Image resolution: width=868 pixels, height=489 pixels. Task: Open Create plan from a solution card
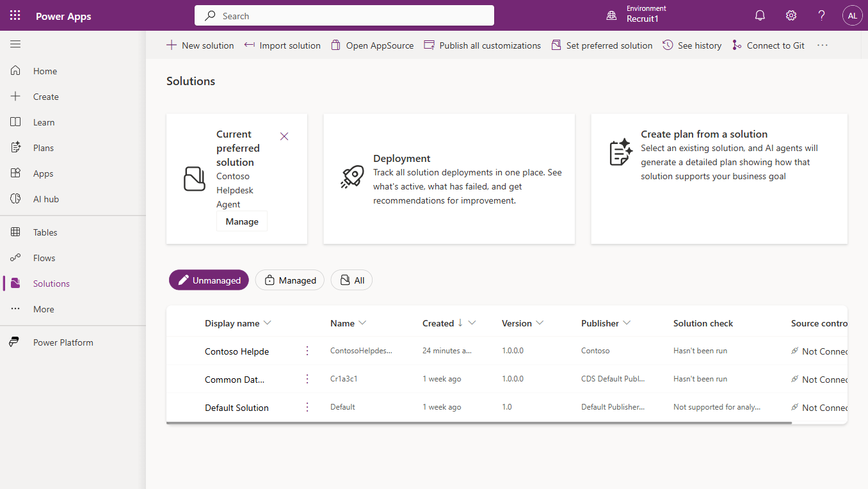click(719, 179)
